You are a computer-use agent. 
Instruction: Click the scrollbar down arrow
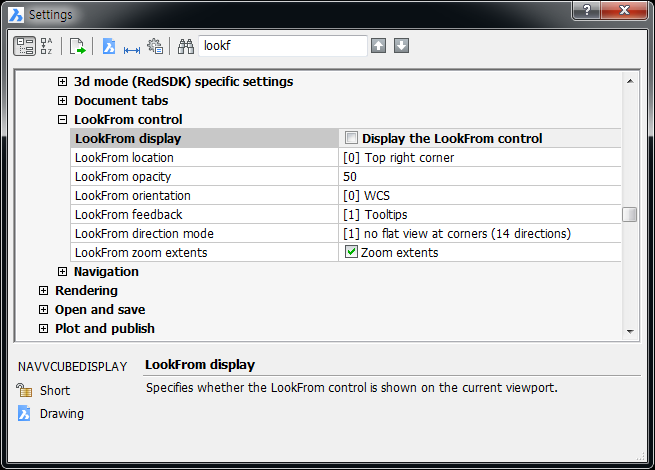pos(630,331)
